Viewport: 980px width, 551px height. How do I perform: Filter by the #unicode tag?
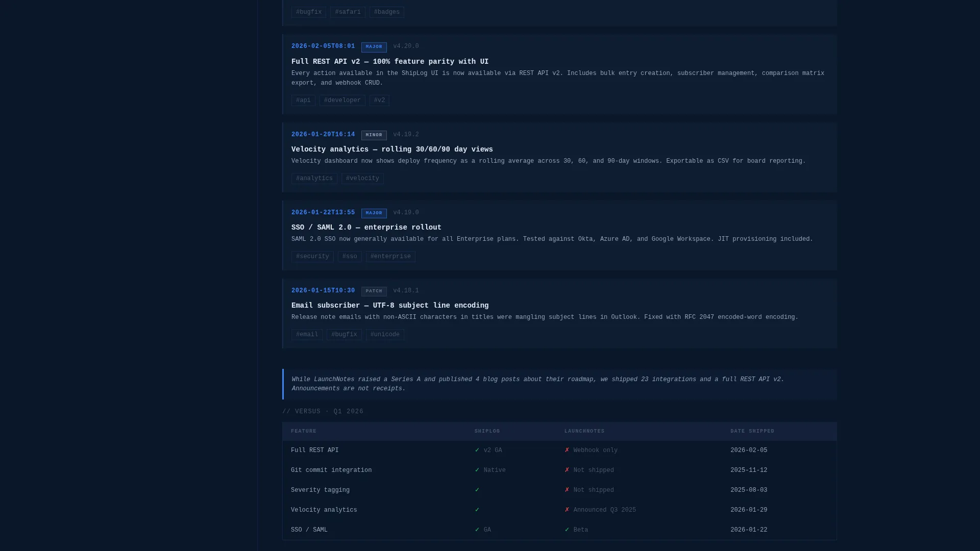coord(385,335)
